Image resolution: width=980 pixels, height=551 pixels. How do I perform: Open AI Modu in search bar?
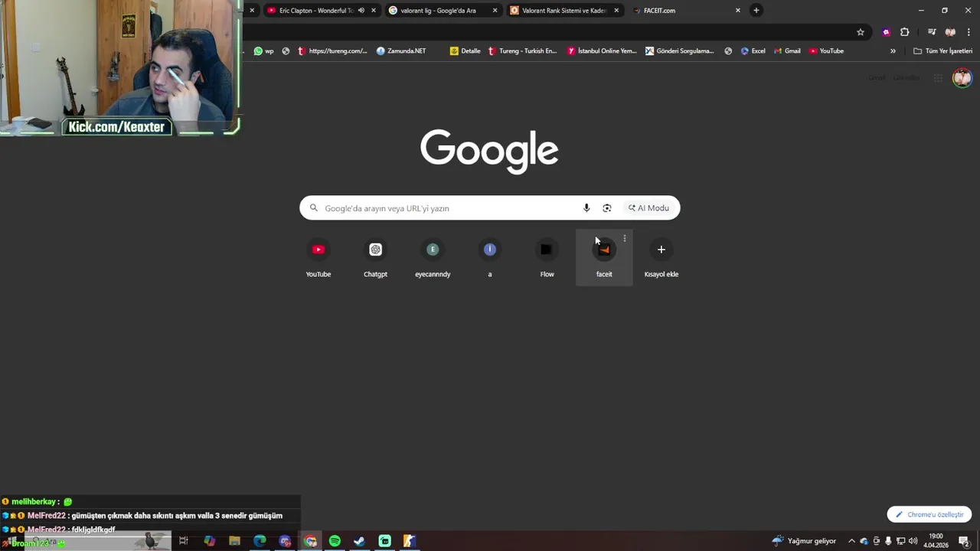[648, 208]
